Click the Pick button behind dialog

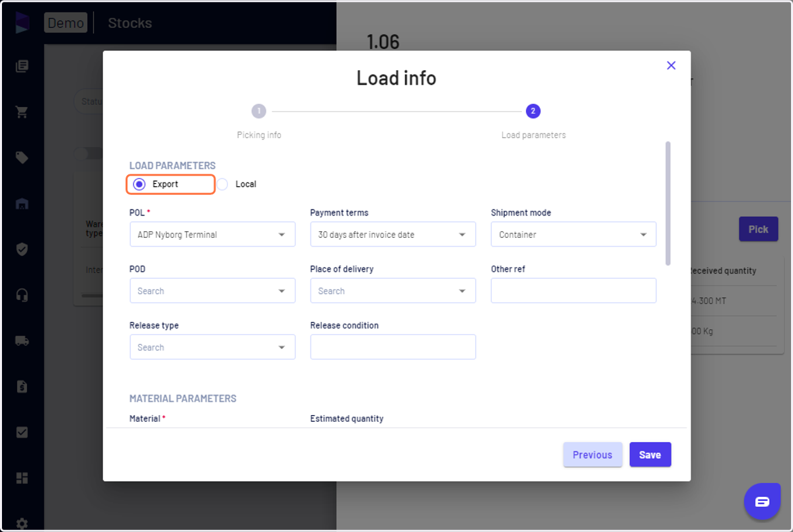[x=758, y=229]
